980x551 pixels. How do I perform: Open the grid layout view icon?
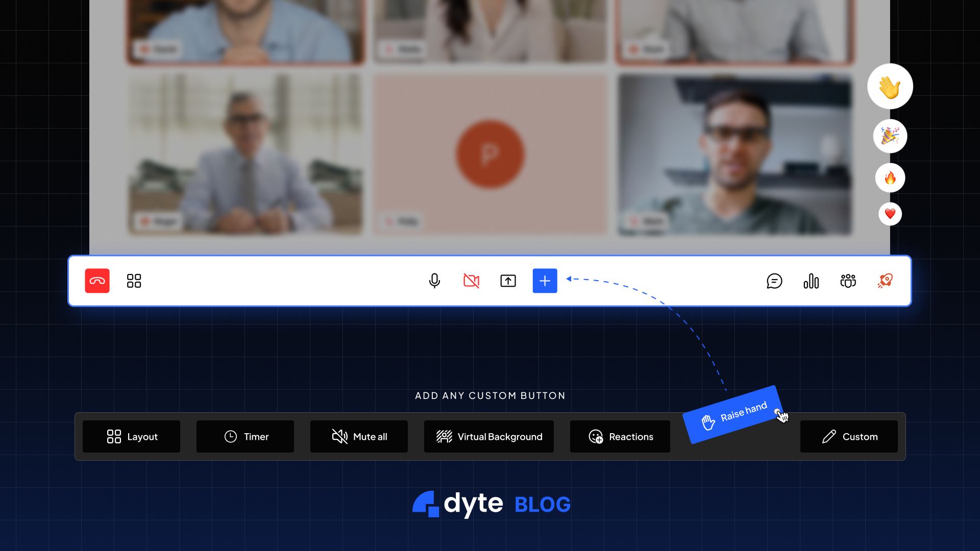pyautogui.click(x=133, y=281)
